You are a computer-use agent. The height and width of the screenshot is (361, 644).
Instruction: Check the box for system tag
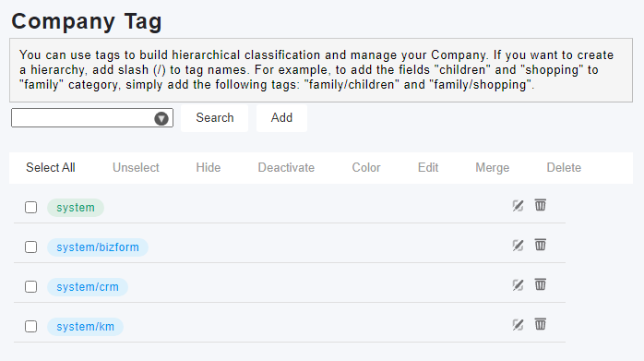point(30,207)
